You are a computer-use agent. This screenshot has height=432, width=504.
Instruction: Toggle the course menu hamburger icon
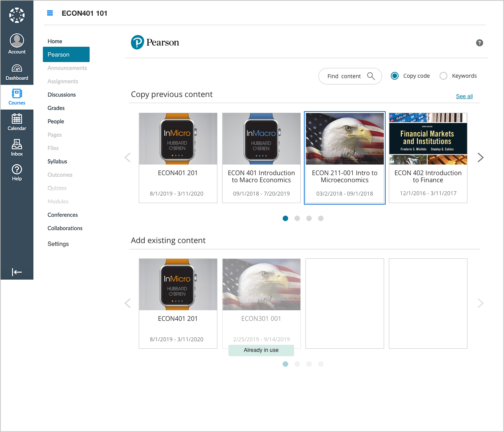point(50,13)
